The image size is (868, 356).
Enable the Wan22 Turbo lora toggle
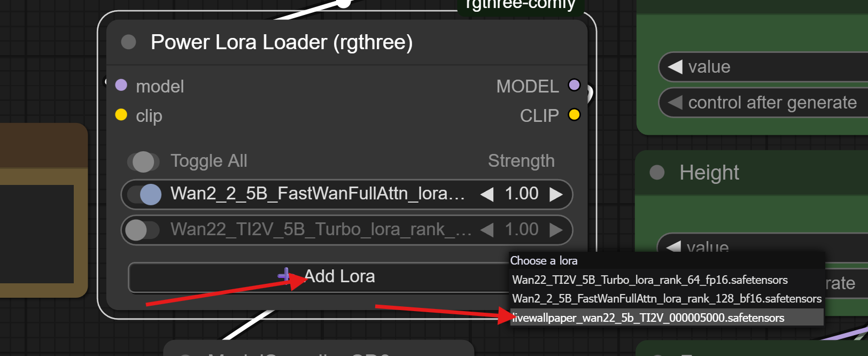pos(143,230)
